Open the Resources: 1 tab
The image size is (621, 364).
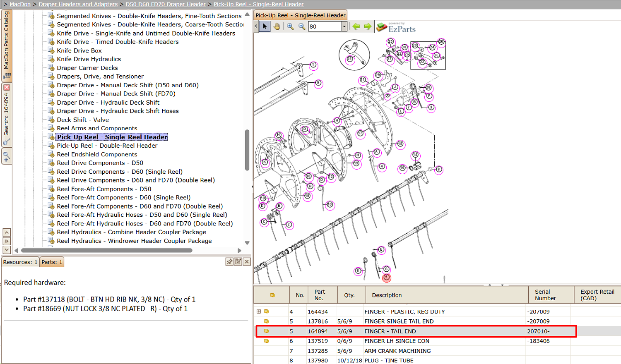[x=20, y=262]
